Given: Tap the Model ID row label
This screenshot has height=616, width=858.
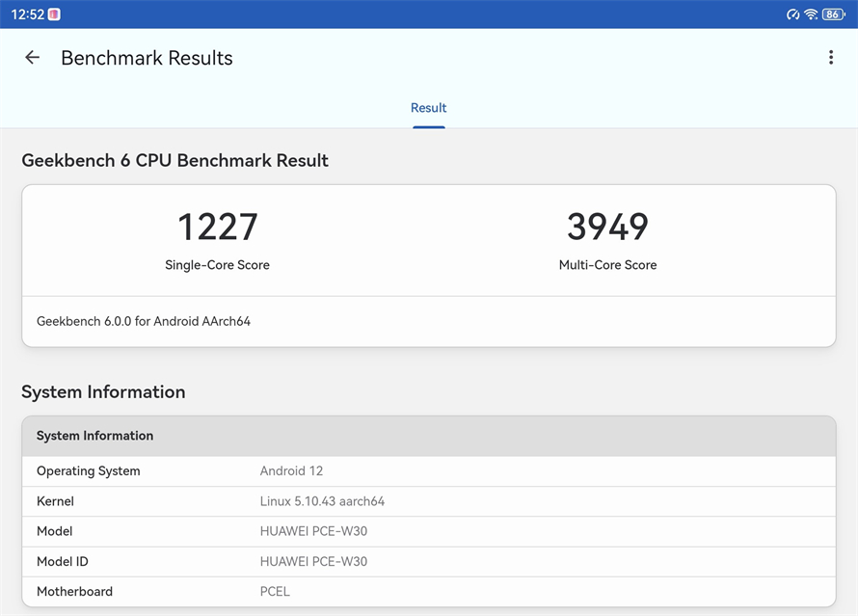Looking at the screenshot, I should pyautogui.click(x=63, y=561).
